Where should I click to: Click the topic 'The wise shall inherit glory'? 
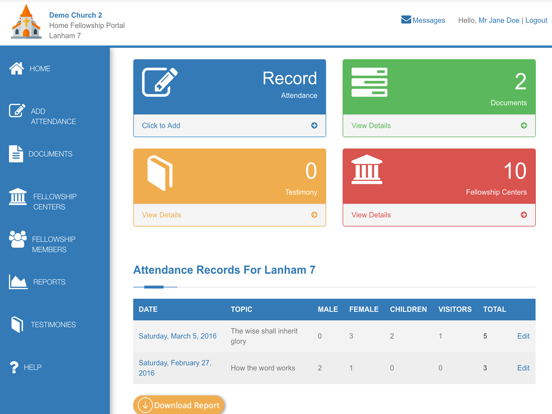point(264,336)
